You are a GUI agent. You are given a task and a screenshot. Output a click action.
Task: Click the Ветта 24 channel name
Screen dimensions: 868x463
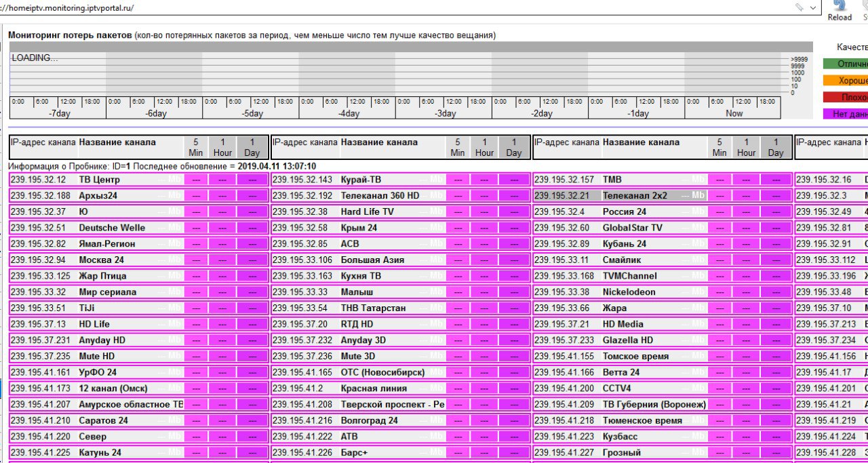coord(621,372)
